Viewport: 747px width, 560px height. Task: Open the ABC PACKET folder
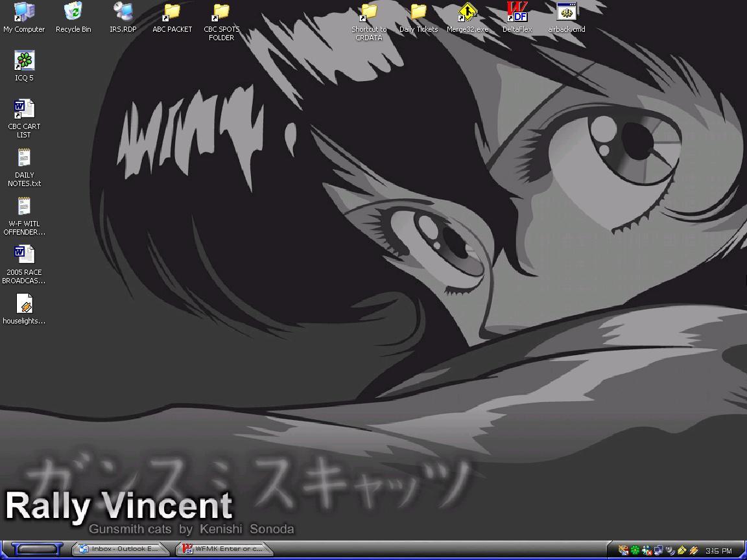[172, 12]
